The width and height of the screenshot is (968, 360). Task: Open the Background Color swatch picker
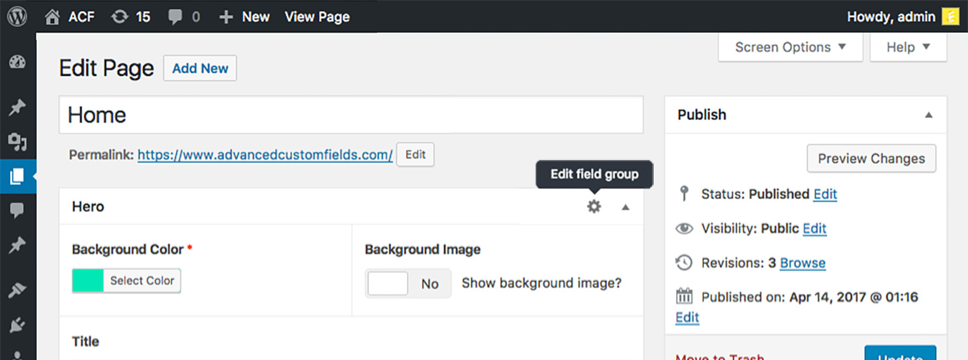(88, 280)
